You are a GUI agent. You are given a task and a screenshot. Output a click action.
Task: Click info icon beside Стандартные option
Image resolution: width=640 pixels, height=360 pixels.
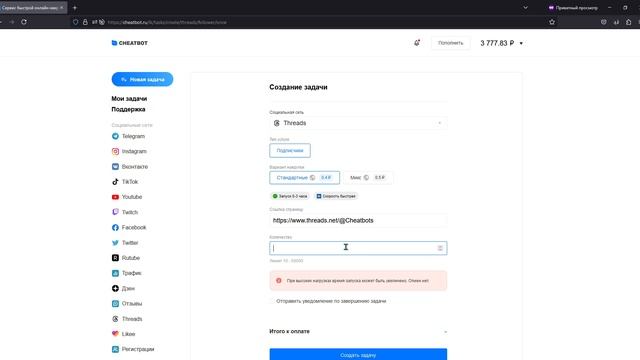click(x=312, y=178)
